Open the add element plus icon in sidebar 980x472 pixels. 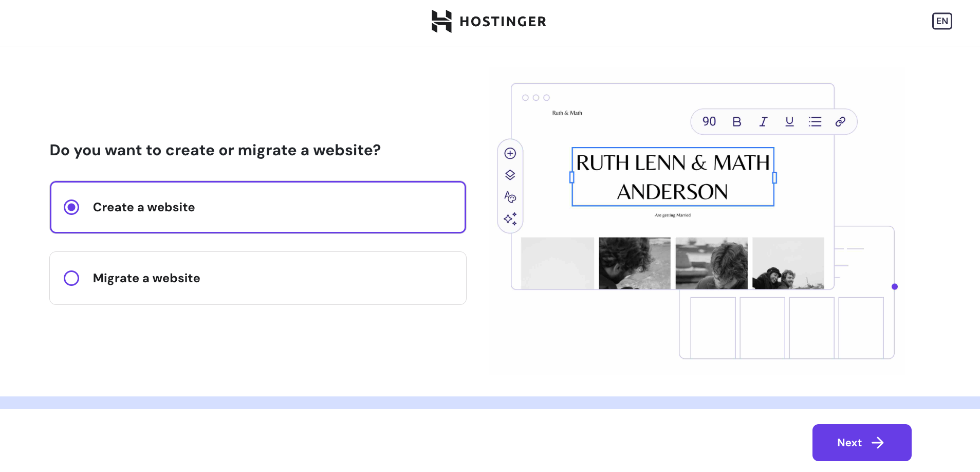[x=510, y=153]
